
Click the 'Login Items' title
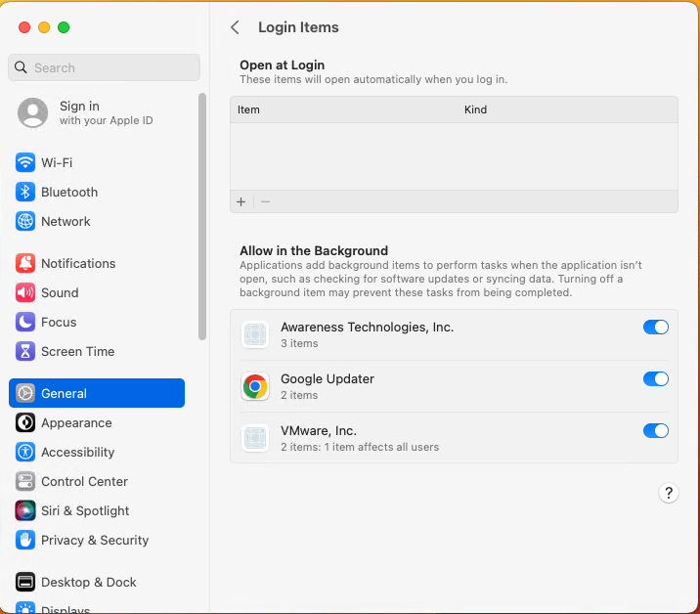coord(298,27)
